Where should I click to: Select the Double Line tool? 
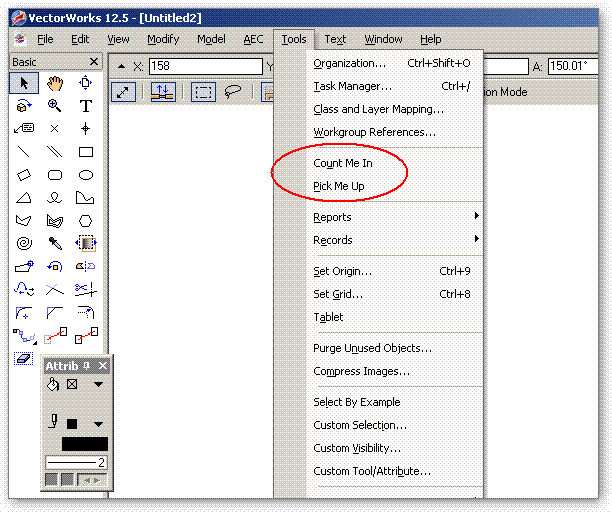coord(54,151)
